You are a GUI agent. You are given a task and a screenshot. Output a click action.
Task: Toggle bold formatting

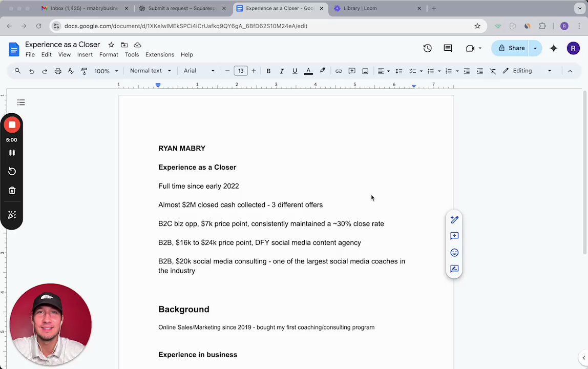coord(268,71)
